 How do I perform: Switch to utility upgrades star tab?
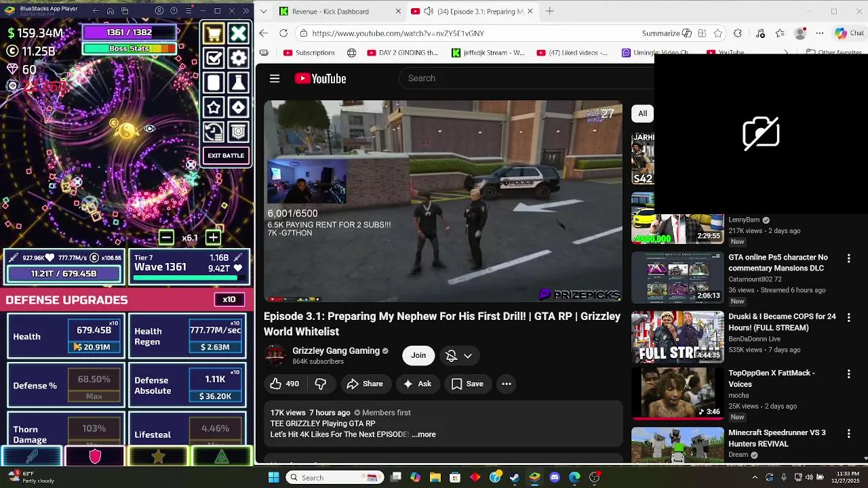(158, 457)
